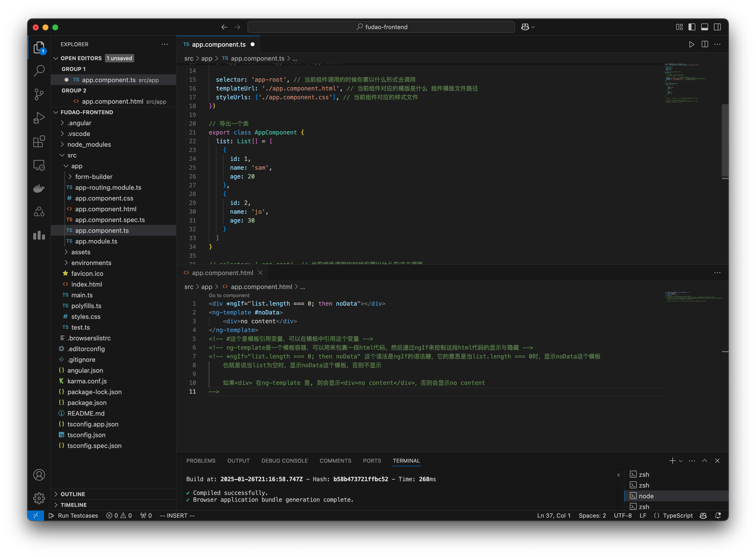
Task: Open the Extensions view
Action: [39, 142]
